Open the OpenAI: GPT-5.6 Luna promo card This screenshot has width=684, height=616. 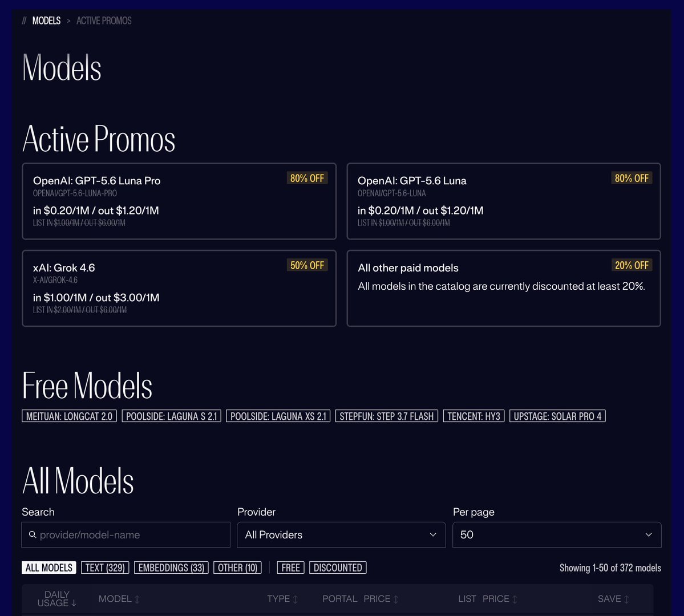pyautogui.click(x=504, y=201)
